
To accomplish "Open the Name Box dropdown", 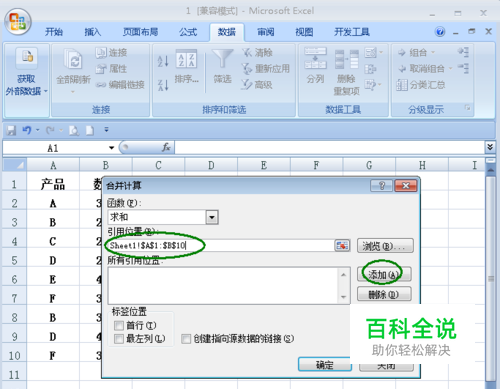I will tap(111, 148).
